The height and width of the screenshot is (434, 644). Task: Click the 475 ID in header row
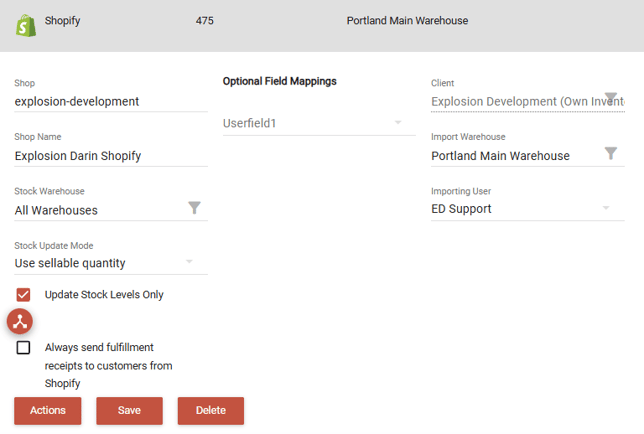[x=204, y=20]
